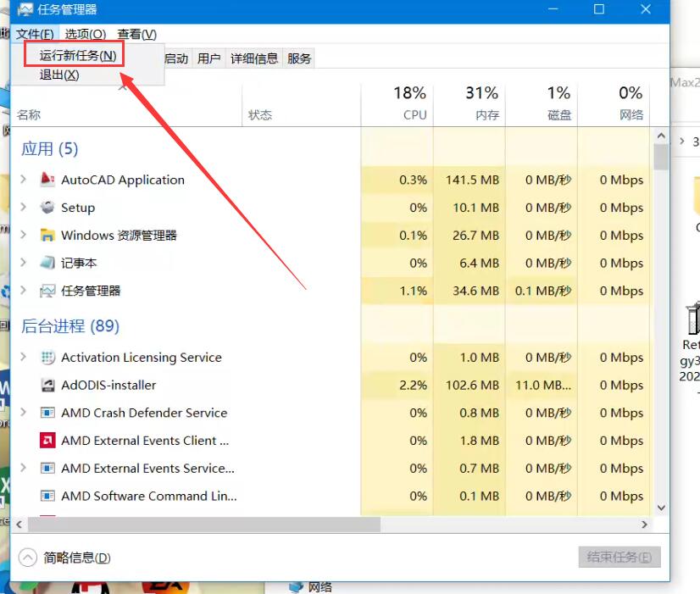700x594 pixels.
Task: Switch to the 服务 tab
Action: coord(299,58)
